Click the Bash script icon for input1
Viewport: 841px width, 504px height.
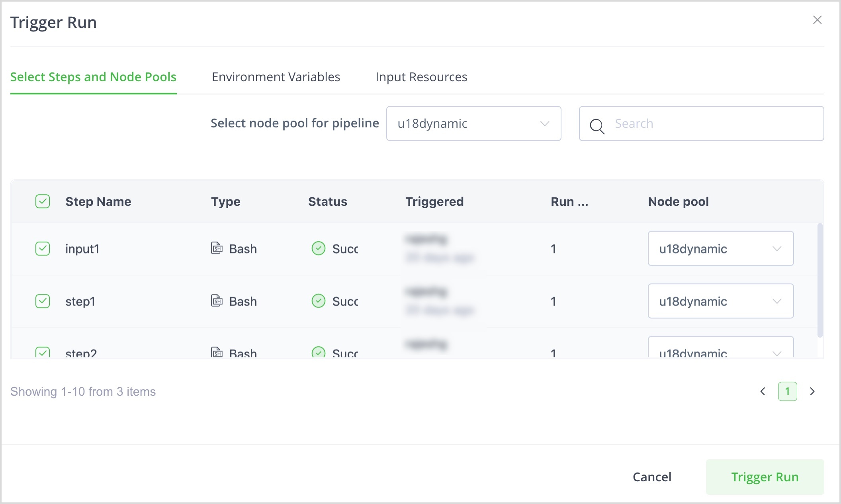point(217,248)
